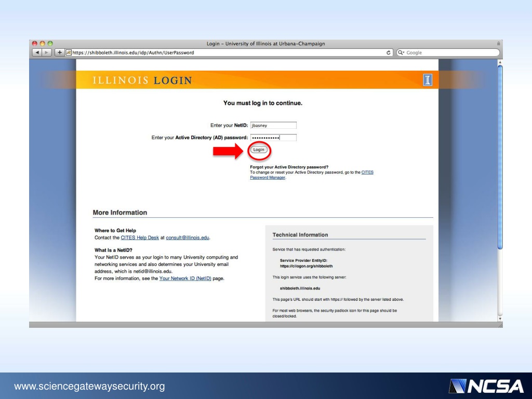Click the 'Technical Information' heading
The height and width of the screenshot is (399, 532).
pyautogui.click(x=300, y=235)
